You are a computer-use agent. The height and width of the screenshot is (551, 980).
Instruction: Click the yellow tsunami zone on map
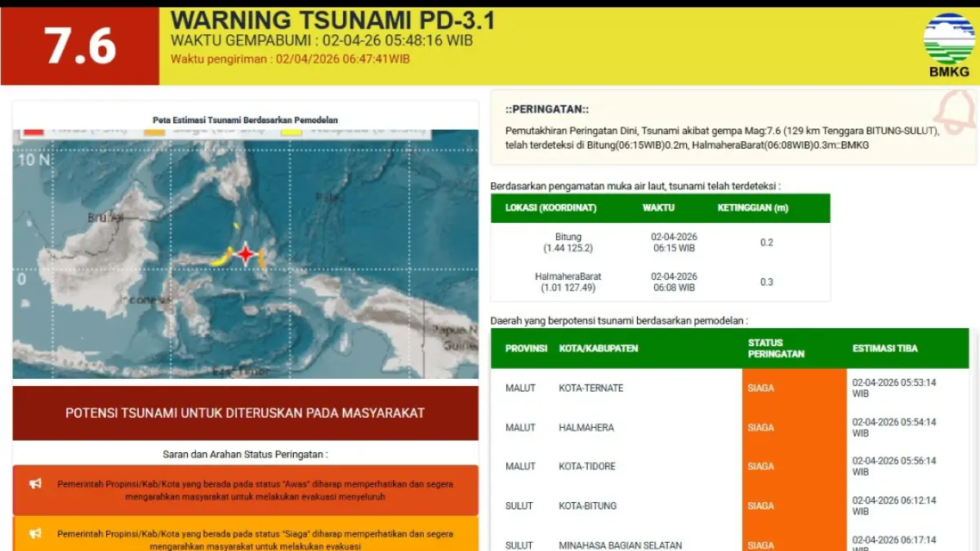221,257
